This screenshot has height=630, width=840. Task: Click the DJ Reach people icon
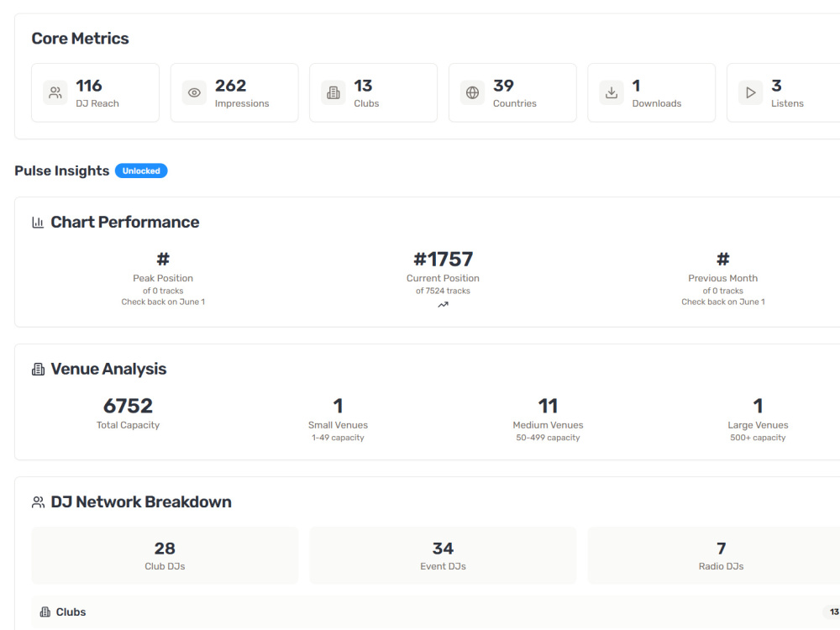[x=55, y=92]
